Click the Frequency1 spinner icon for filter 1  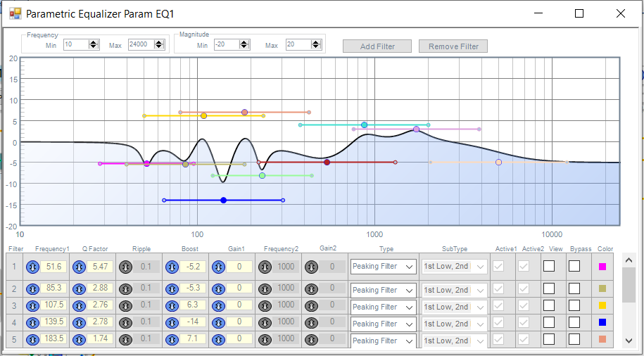(x=32, y=267)
